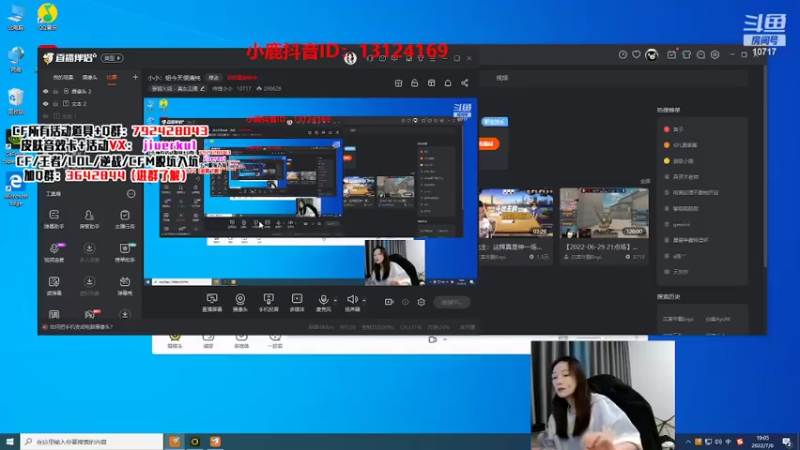Click the calendar icon above preview

click(398, 83)
